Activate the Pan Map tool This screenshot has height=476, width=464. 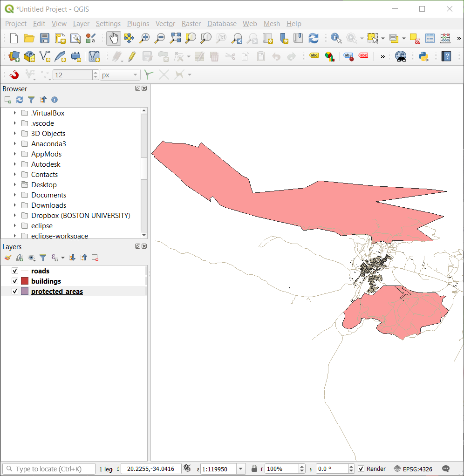[114, 39]
